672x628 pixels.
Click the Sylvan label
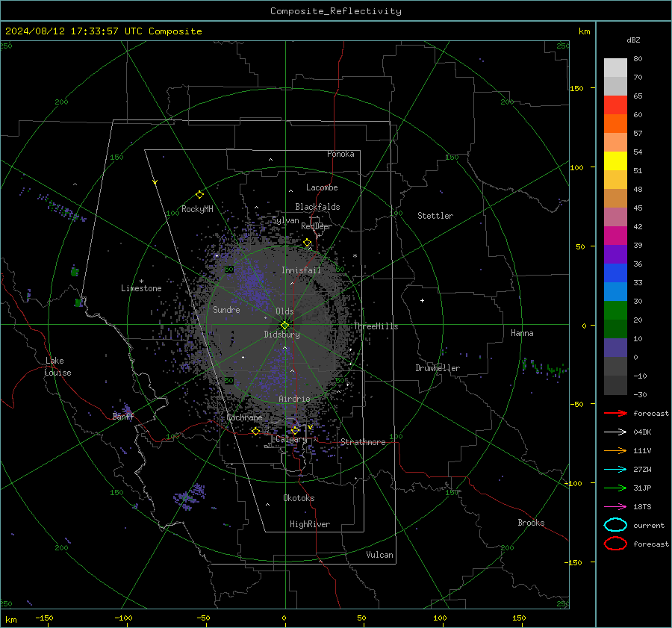coord(285,220)
